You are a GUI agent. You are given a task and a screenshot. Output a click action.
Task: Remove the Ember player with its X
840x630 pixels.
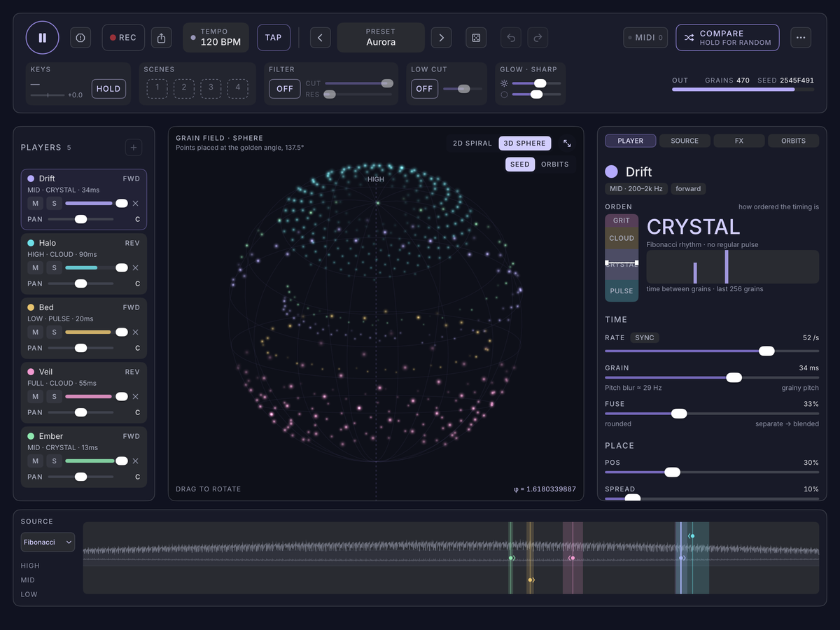(x=136, y=461)
